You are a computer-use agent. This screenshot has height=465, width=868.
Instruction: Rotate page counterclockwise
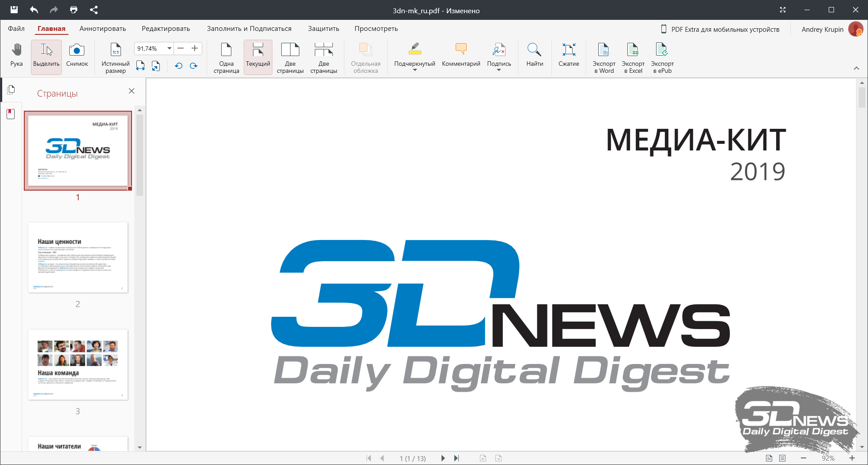pyautogui.click(x=178, y=66)
